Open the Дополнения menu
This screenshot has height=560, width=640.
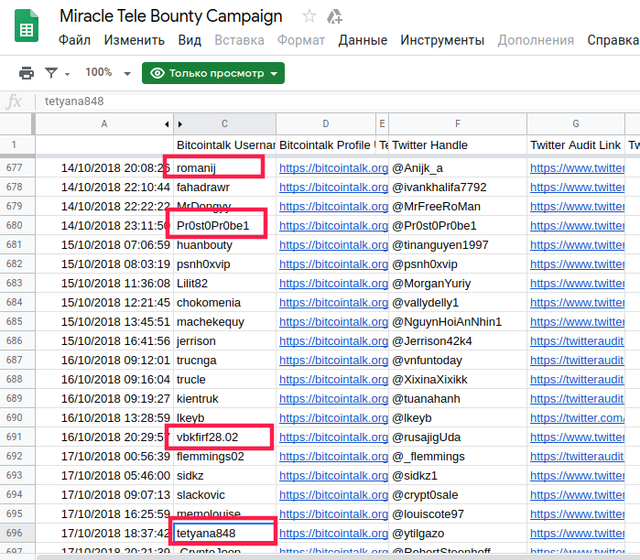[x=536, y=40]
